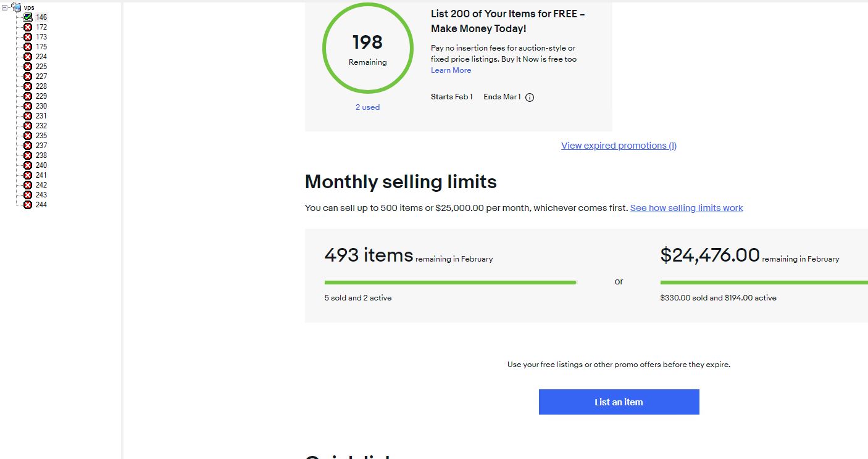Image resolution: width=868 pixels, height=459 pixels.
Task: Click the red X icon for 244
Action: click(28, 205)
